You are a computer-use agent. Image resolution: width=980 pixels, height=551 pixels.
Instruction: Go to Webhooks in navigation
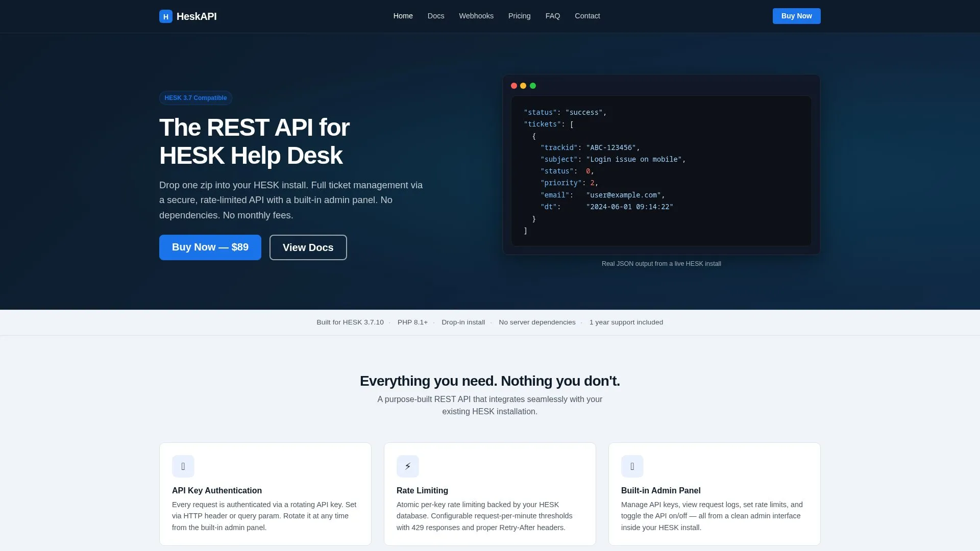tap(476, 16)
